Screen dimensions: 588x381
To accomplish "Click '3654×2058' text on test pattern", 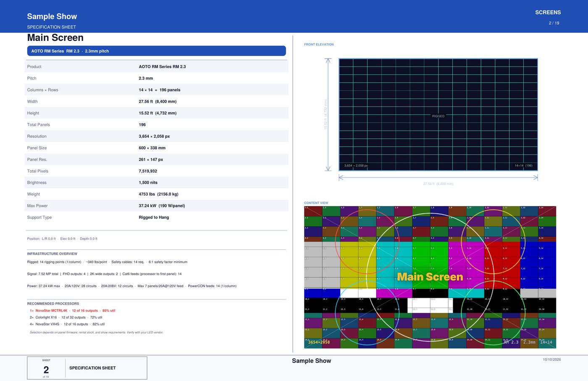I will (x=319, y=342).
